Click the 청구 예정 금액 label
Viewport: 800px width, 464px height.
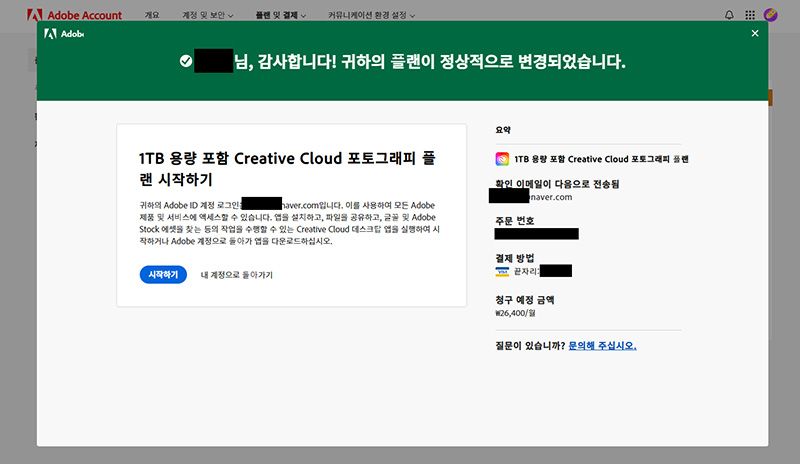524,300
